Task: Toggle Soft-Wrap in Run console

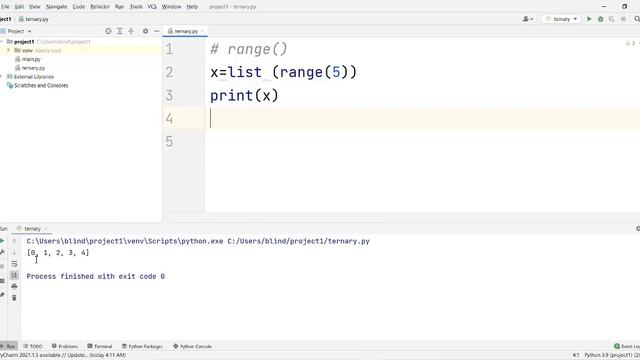Action: click(14, 264)
